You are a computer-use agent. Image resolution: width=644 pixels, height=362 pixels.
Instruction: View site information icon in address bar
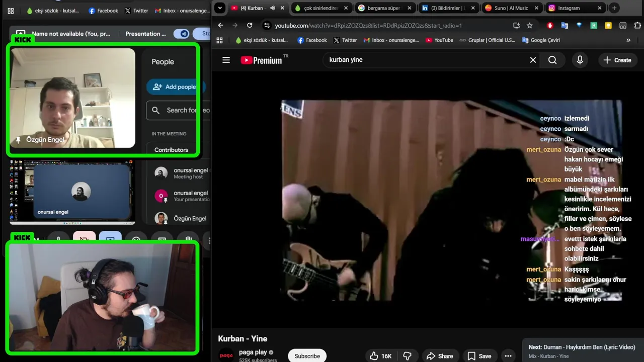point(267,25)
